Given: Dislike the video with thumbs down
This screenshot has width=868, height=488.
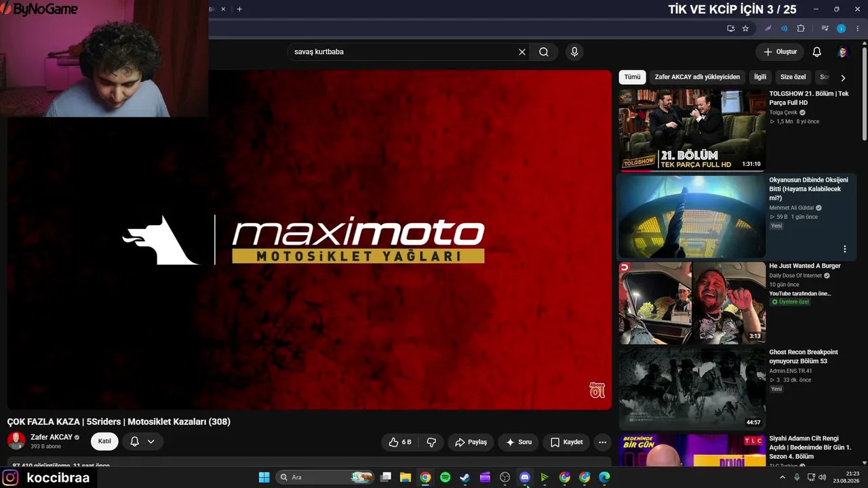Looking at the screenshot, I should [x=431, y=442].
